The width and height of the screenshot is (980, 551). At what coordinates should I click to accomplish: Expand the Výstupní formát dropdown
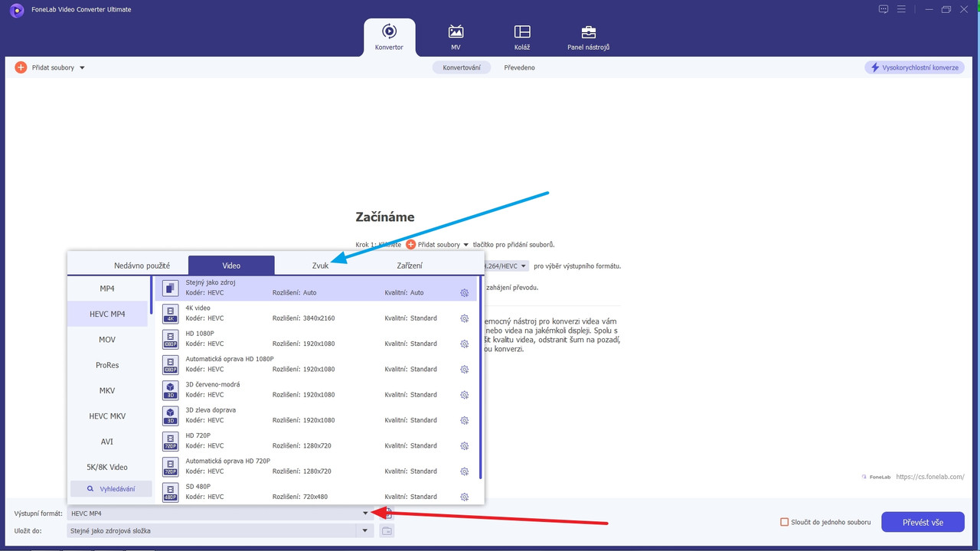click(365, 513)
